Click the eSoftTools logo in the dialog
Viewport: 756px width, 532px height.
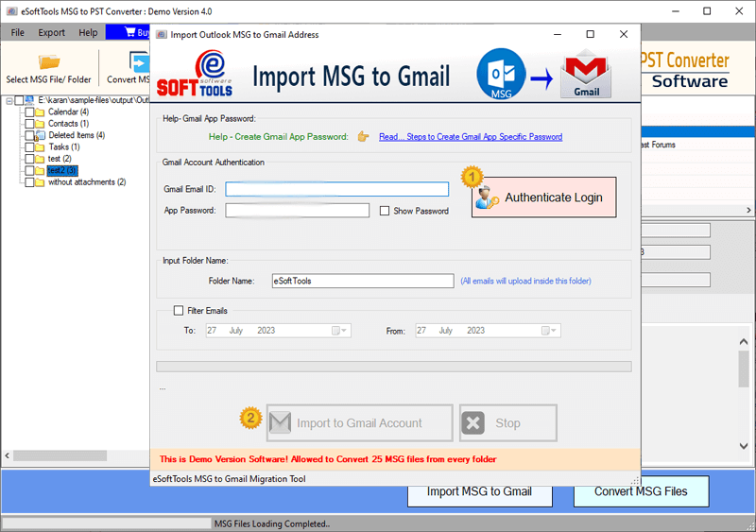click(195, 74)
